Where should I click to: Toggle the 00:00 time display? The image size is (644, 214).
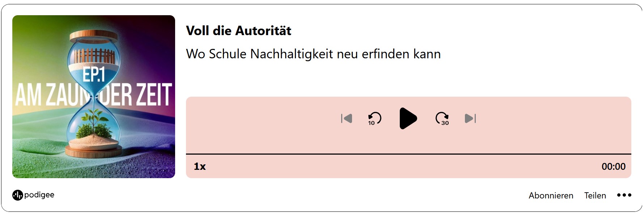click(x=613, y=167)
